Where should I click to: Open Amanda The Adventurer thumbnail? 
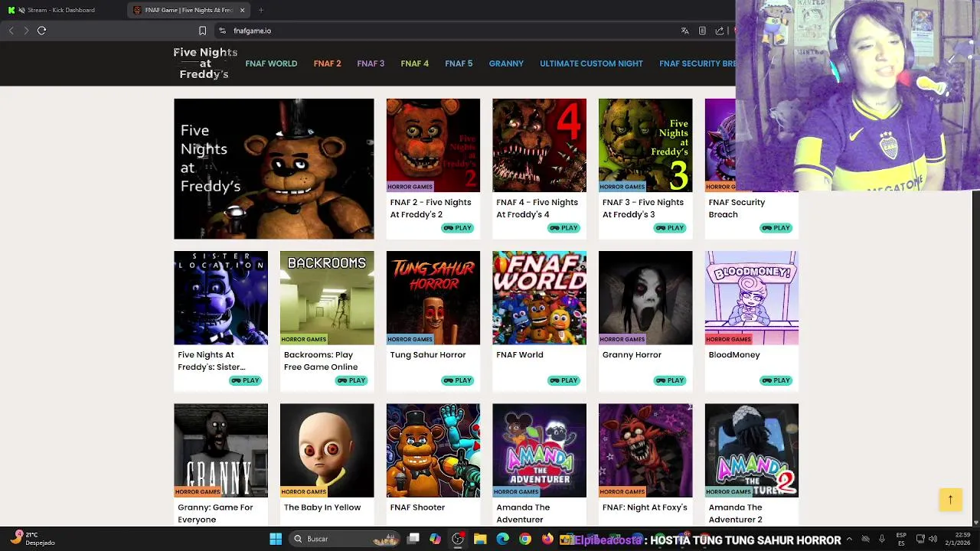[x=539, y=450]
